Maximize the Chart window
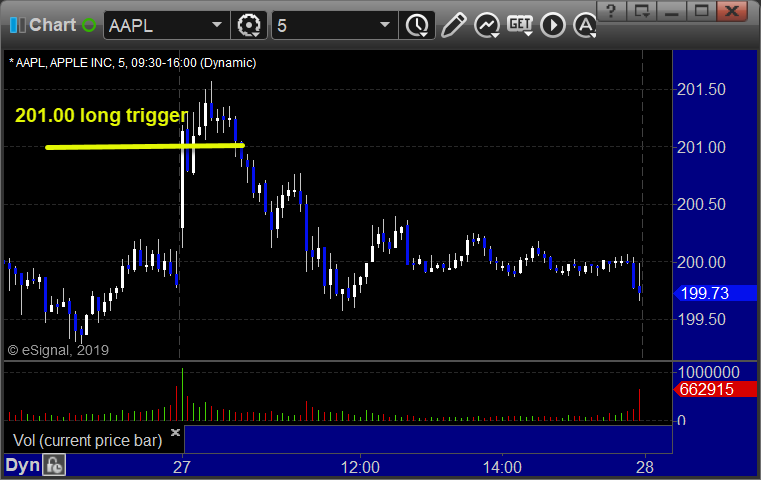The width and height of the screenshot is (761, 480). 701,11
